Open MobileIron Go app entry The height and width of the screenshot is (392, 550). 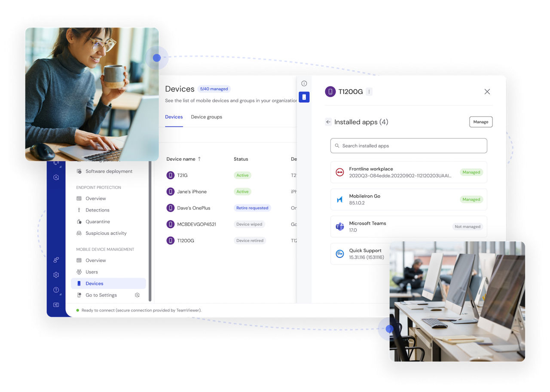click(x=409, y=199)
